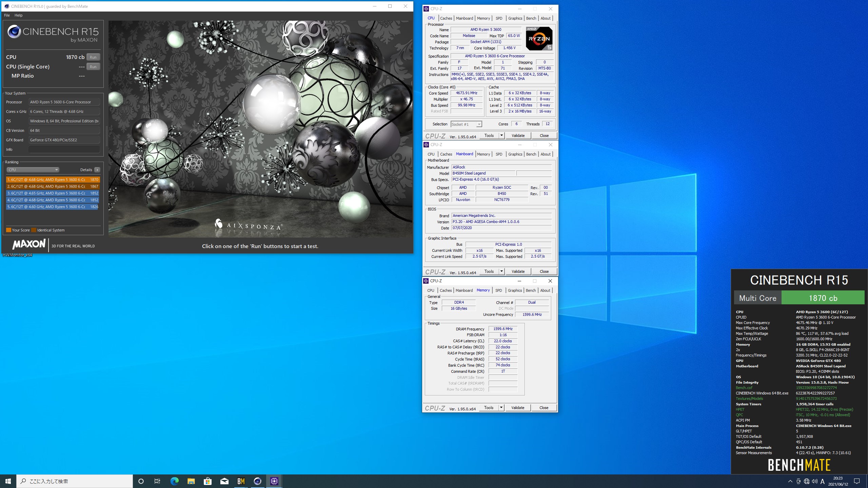Toggle IME input mode indicator A
The width and height of the screenshot is (868, 488).
[x=823, y=481]
